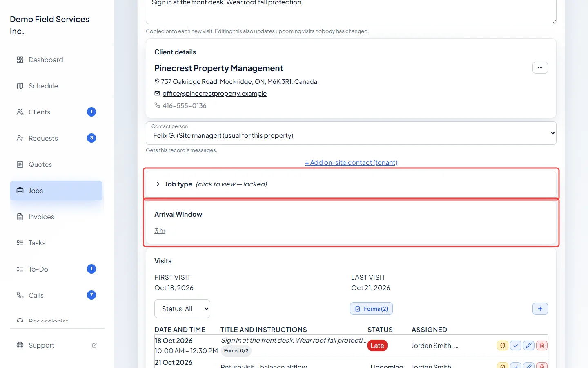588x368 pixels.
Task: Click the 3 hr arrival window value
Action: click(160, 231)
